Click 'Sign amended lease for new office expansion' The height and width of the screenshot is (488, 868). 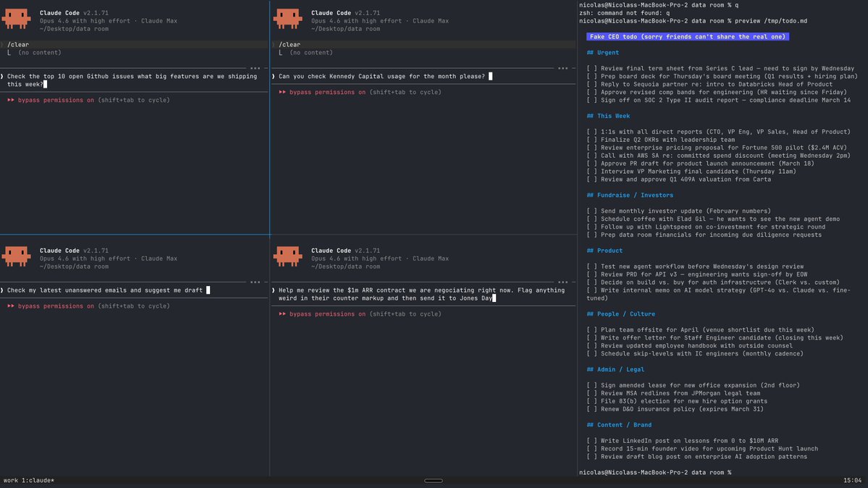pyautogui.click(x=700, y=385)
